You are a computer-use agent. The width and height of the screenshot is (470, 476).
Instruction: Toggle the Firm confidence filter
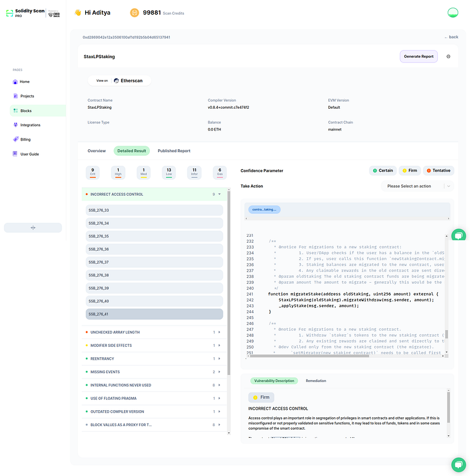coord(409,170)
